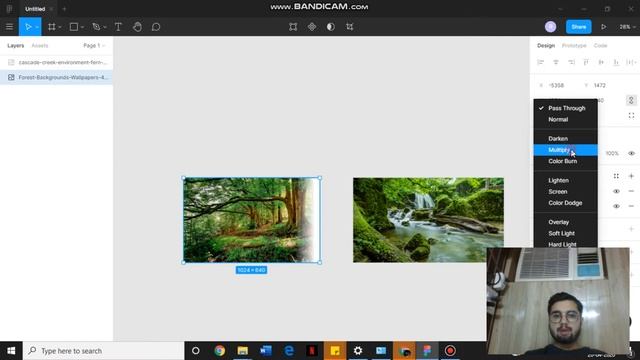640x360 pixels.
Task: Click the Bandicam record icon in taskbar
Action: pos(450,351)
